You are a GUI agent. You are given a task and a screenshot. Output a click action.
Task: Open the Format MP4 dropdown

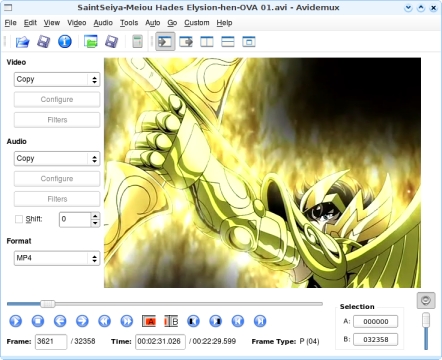pyautogui.click(x=57, y=258)
